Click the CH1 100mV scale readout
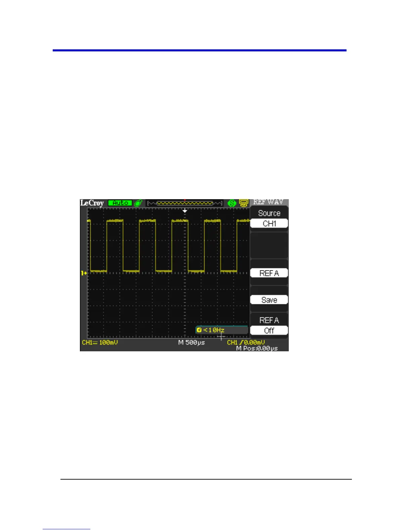This screenshot has width=411, height=532. tap(100, 342)
